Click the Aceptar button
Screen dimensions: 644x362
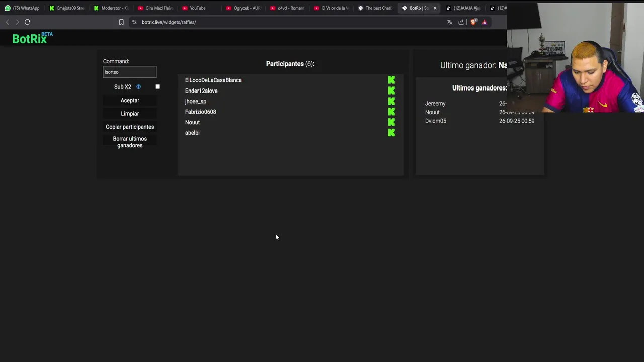click(130, 101)
